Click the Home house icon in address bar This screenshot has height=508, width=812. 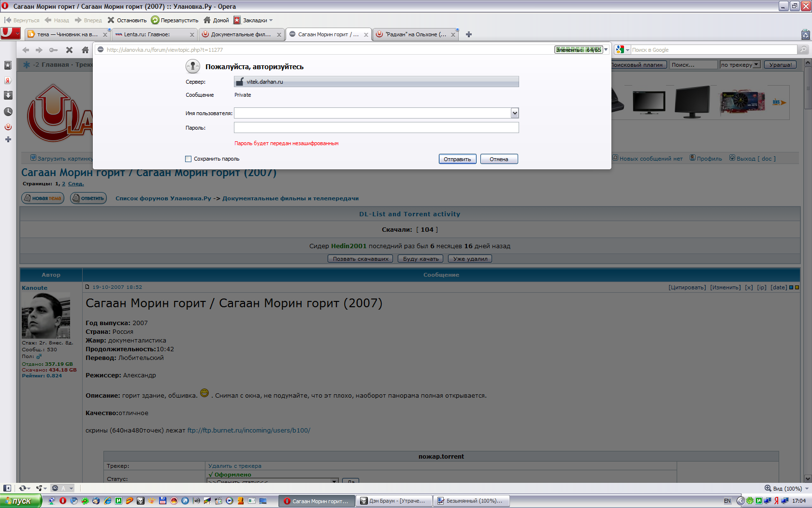coord(85,50)
